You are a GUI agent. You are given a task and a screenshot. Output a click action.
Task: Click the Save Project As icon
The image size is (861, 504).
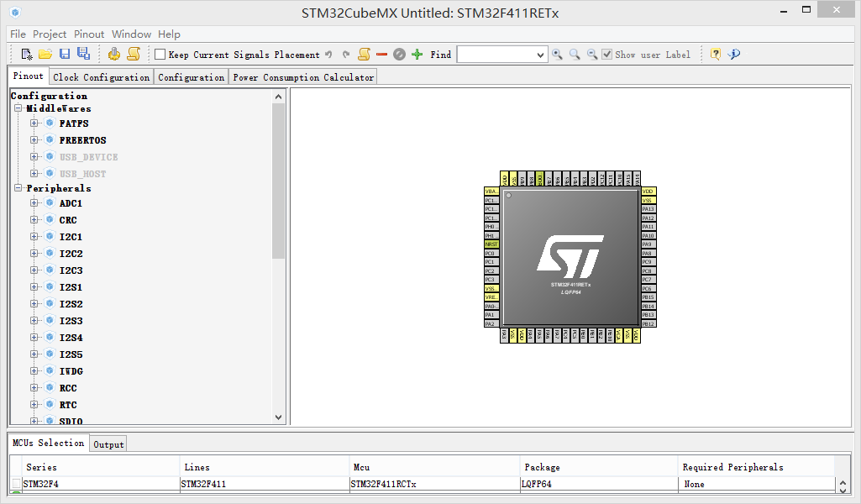click(83, 54)
